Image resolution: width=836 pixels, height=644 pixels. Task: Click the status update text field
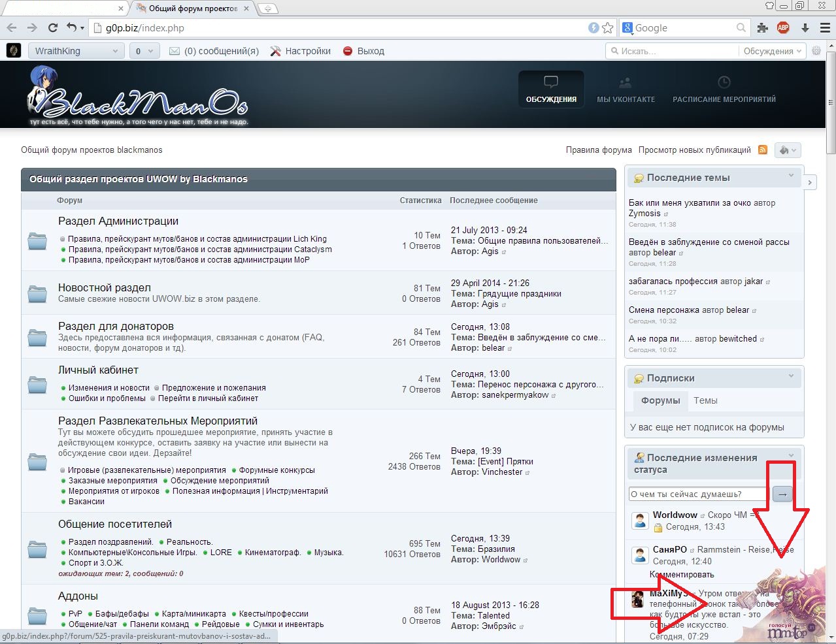[699, 494]
